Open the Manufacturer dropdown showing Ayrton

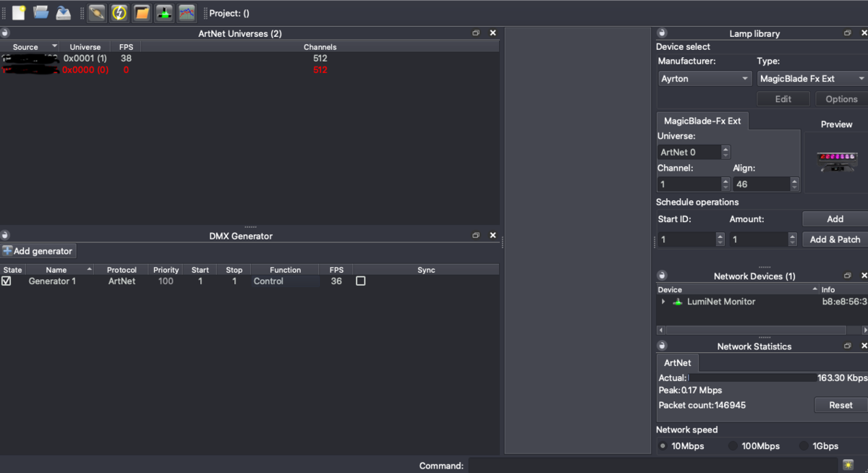coord(705,79)
